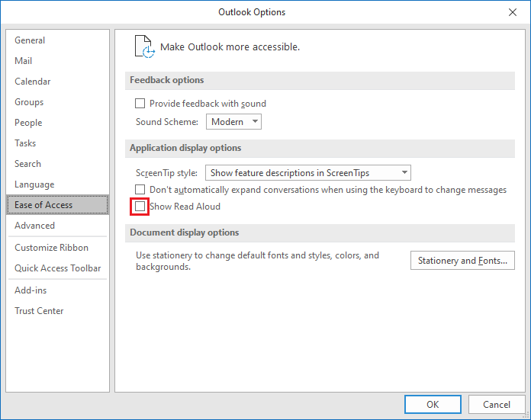Close the Outlook Options dialog
The height and width of the screenshot is (420, 531).
pyautogui.click(x=513, y=12)
